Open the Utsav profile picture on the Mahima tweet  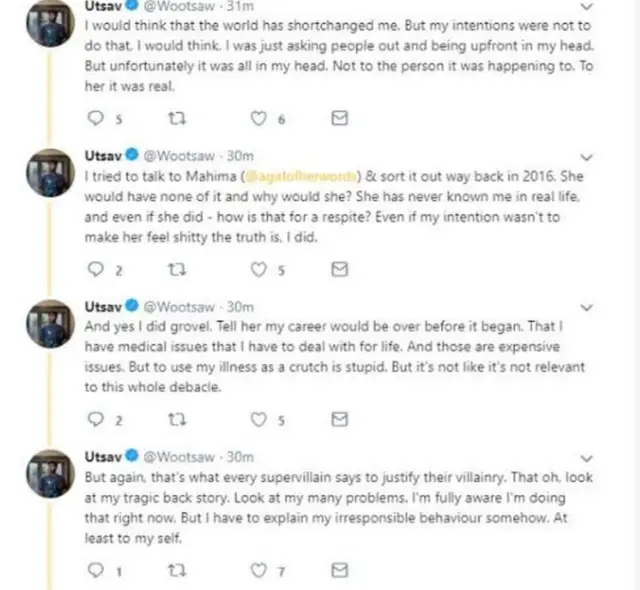coord(46,174)
